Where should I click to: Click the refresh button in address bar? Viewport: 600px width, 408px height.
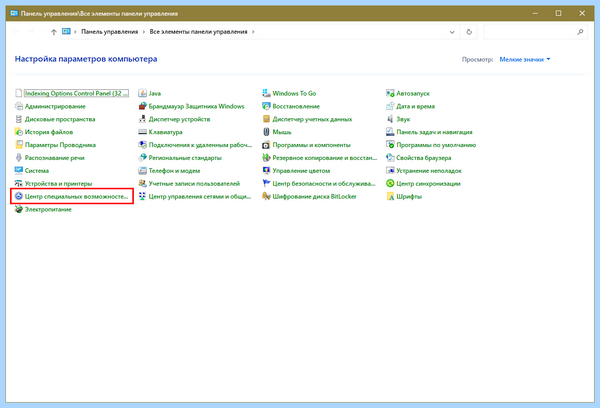[469, 32]
